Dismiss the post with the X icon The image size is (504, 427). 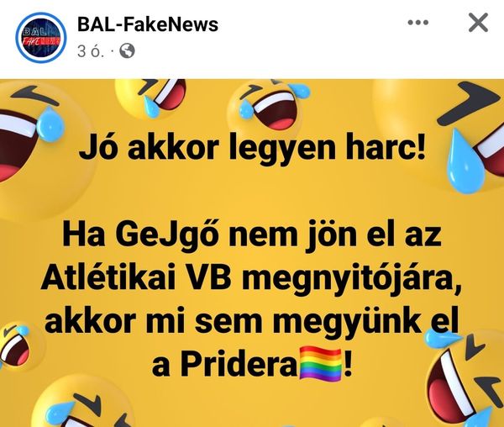(478, 23)
